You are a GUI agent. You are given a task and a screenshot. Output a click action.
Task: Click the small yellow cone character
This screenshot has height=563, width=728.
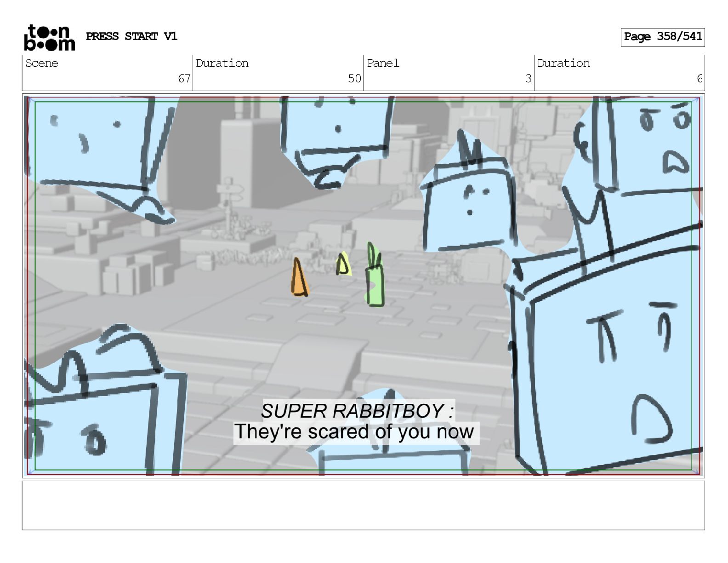tap(343, 264)
